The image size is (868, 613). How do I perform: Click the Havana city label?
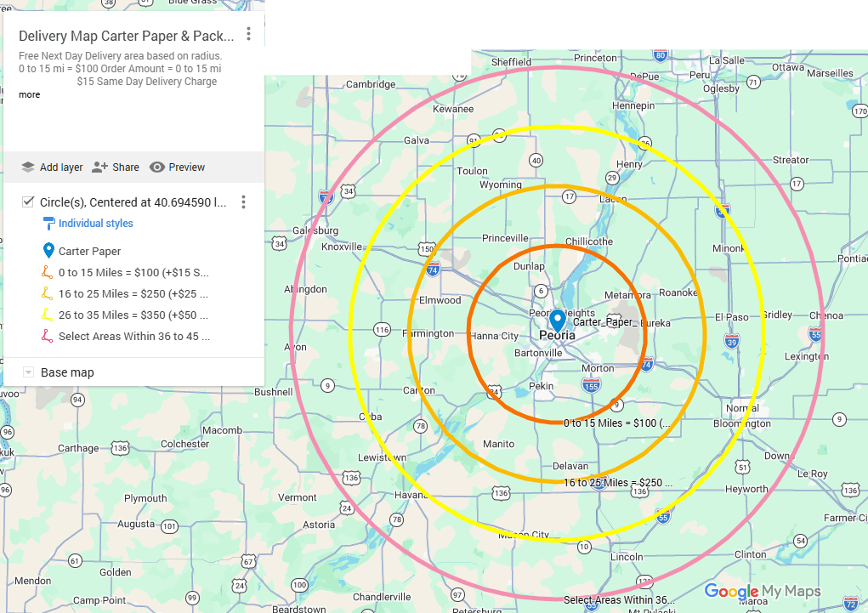tap(411, 495)
